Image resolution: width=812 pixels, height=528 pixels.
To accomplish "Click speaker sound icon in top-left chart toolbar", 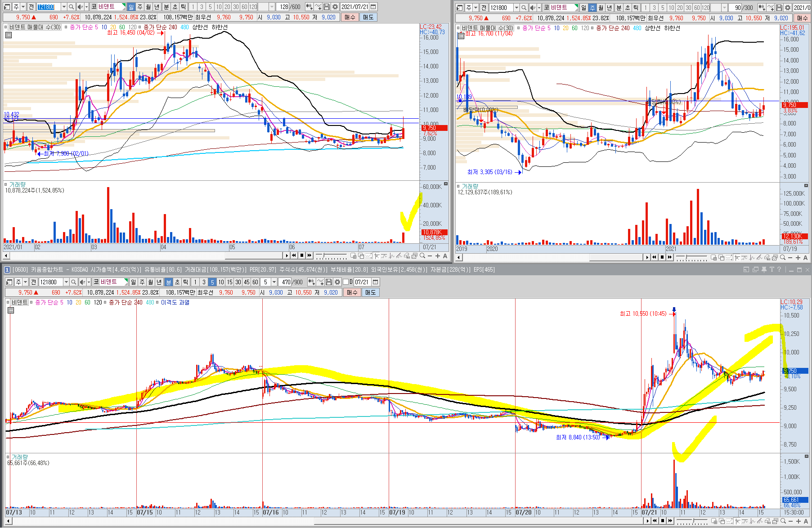I will click(x=80, y=7).
